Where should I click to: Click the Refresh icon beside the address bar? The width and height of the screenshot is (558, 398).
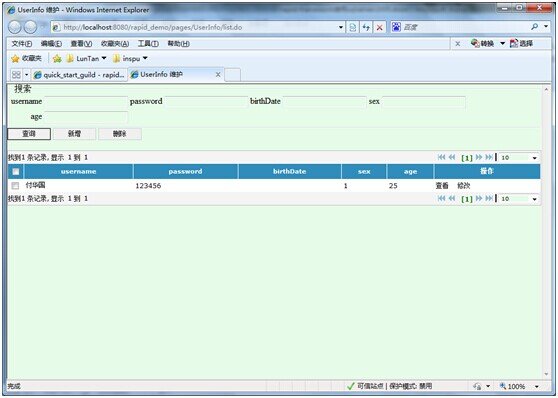point(366,27)
